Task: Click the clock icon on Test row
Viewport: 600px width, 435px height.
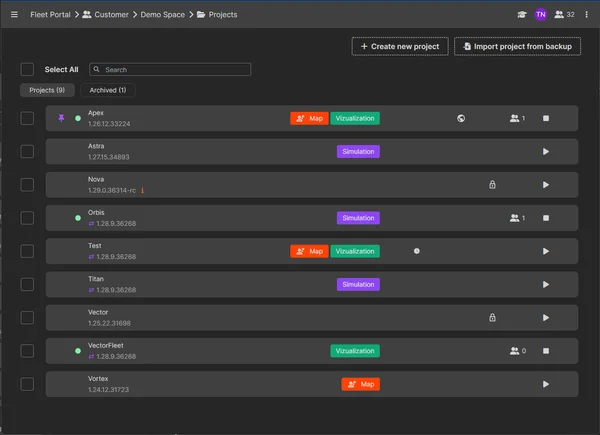Action: click(417, 251)
